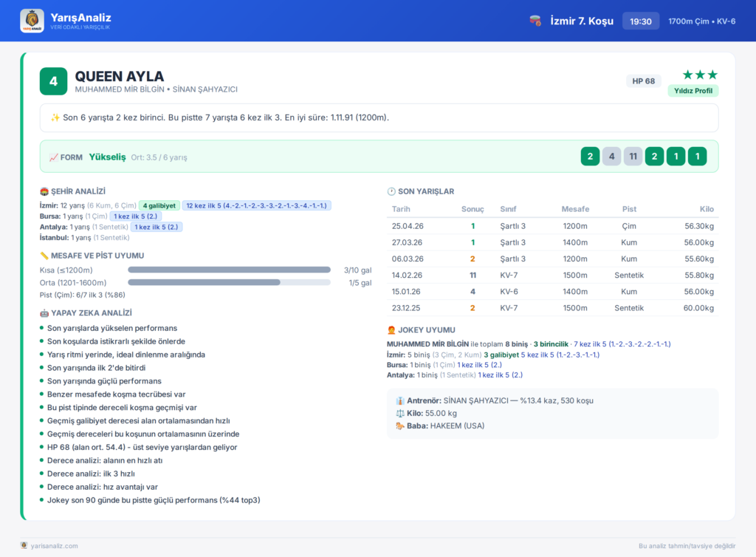
Task: Click the HP 68 badge
Action: tap(644, 81)
